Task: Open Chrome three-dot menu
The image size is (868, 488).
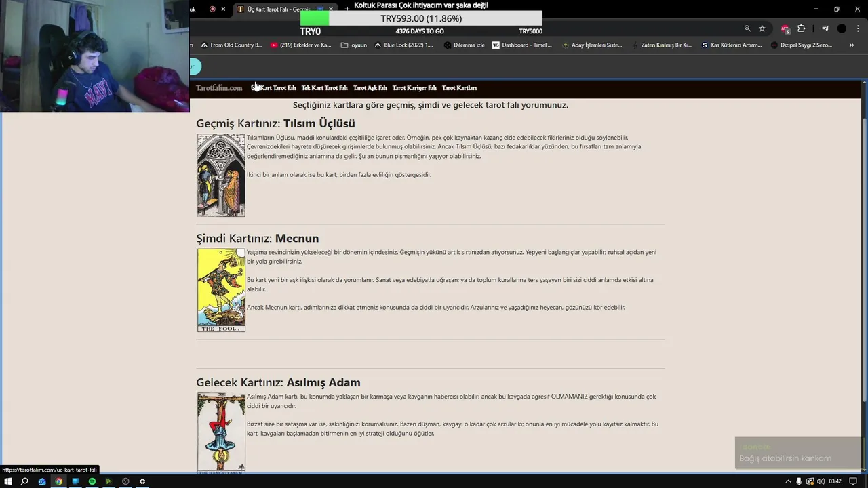Action: pyautogui.click(x=858, y=28)
